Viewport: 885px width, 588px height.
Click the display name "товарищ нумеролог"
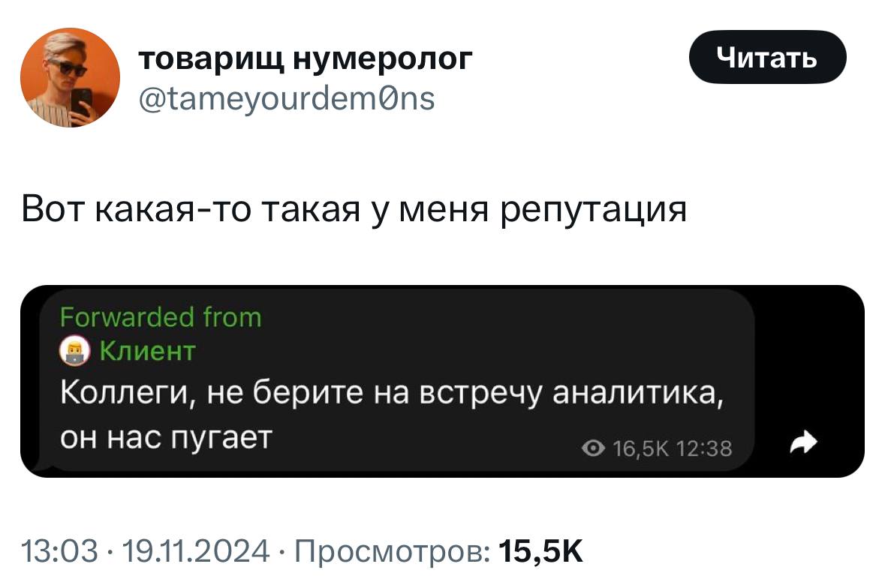tap(306, 58)
